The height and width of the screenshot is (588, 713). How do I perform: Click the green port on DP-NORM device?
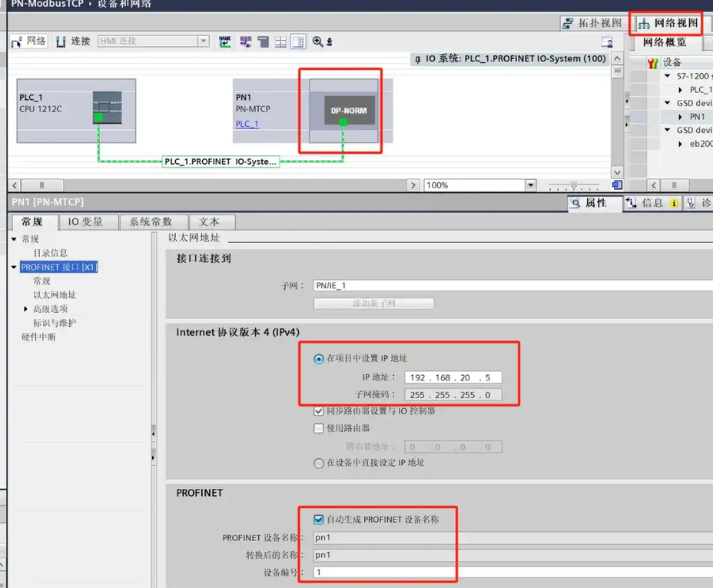coord(343,122)
